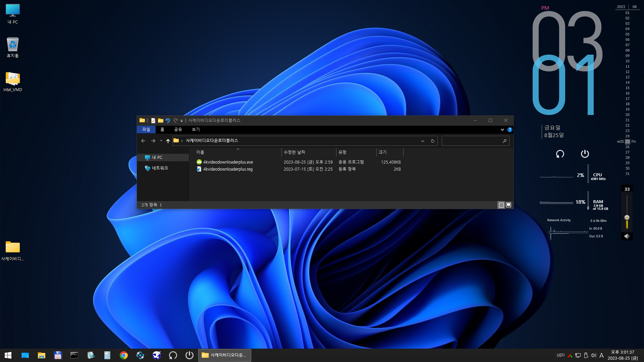
Task: Switch to the 홈 ribbon tab
Action: click(x=162, y=129)
